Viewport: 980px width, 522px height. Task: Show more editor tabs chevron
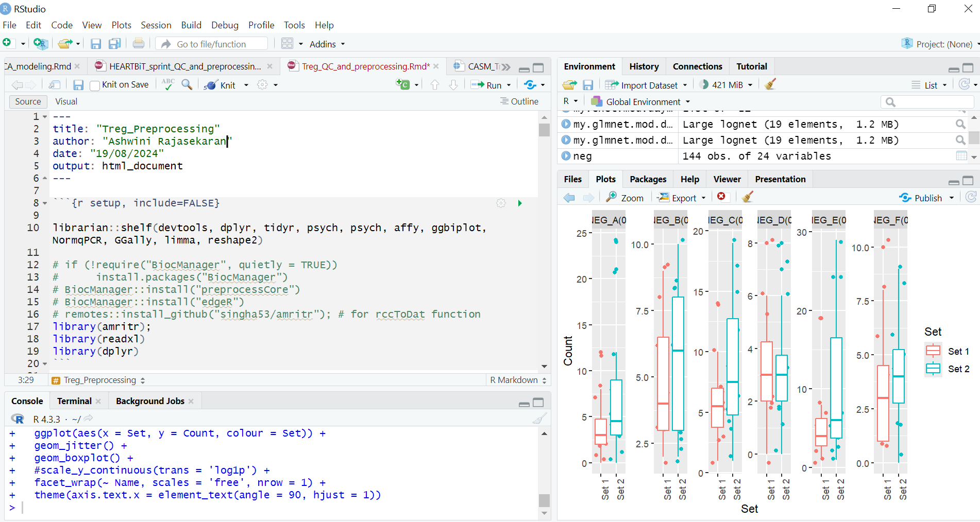506,67
